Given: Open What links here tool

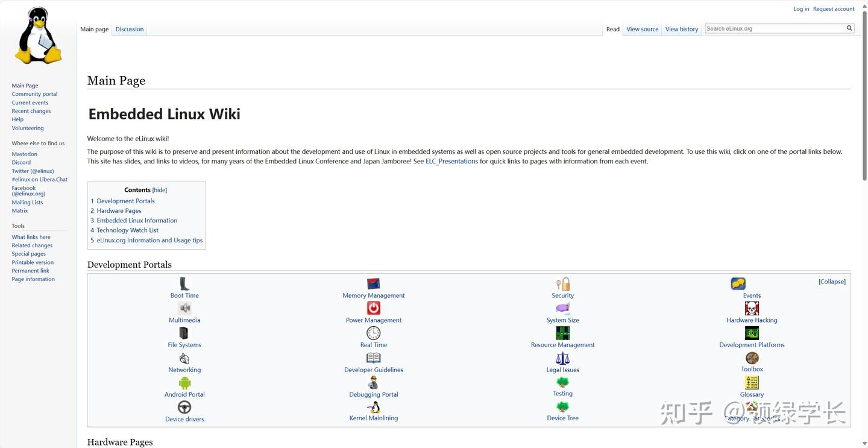Looking at the screenshot, I should (x=31, y=237).
